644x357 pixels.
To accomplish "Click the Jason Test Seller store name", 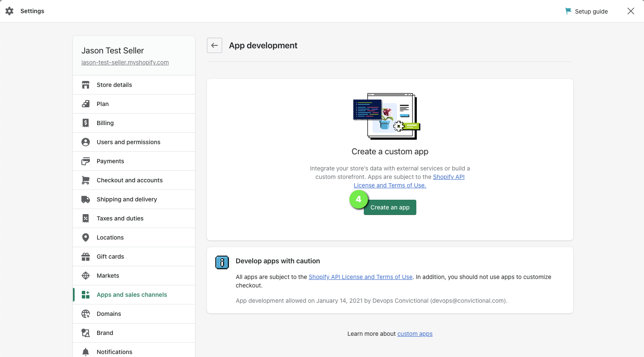I will tap(113, 50).
